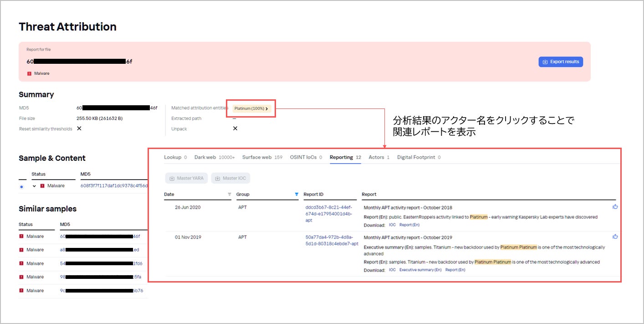The image size is (644, 324).
Task: Download IOC for October 2018 report
Action: pos(392,225)
